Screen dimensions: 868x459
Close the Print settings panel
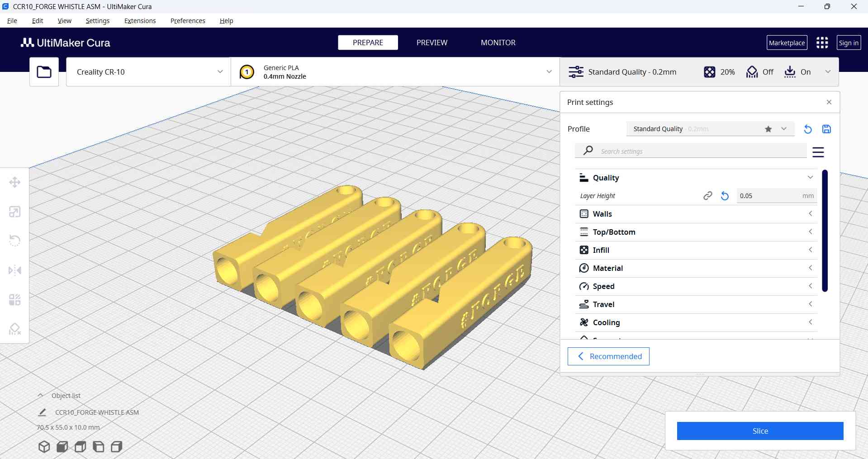click(829, 102)
